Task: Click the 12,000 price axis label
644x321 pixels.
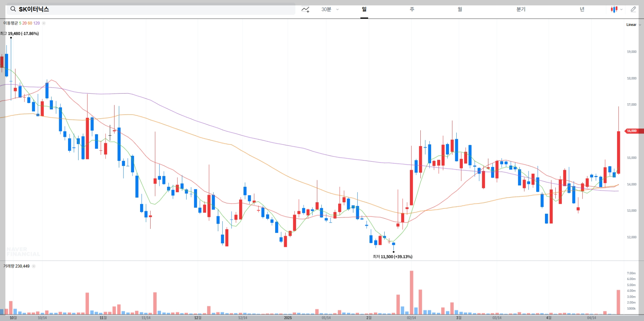Action: pyautogui.click(x=631, y=237)
